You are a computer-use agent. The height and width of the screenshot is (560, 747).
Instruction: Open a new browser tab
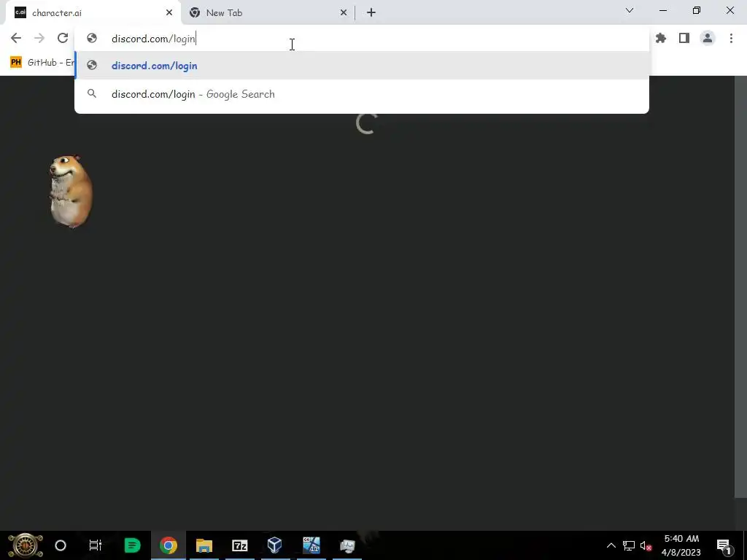tap(371, 13)
